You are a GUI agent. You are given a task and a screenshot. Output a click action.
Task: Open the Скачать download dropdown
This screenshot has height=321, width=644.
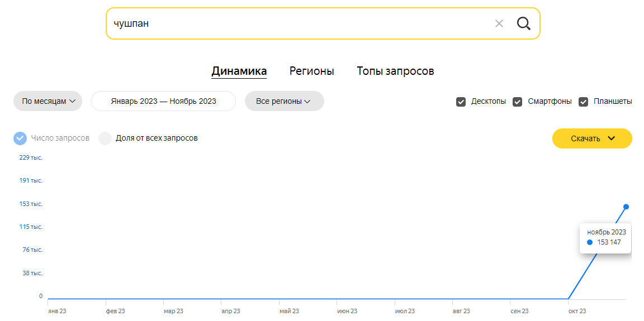592,138
